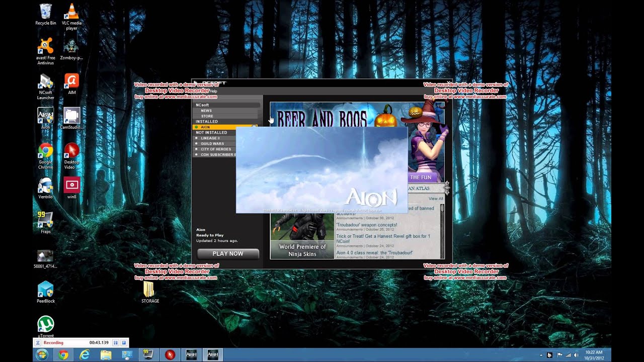Viewport: 644px width, 362px height.
Task: Launch the Ventrilo desktop shortcut
Action: (45, 188)
